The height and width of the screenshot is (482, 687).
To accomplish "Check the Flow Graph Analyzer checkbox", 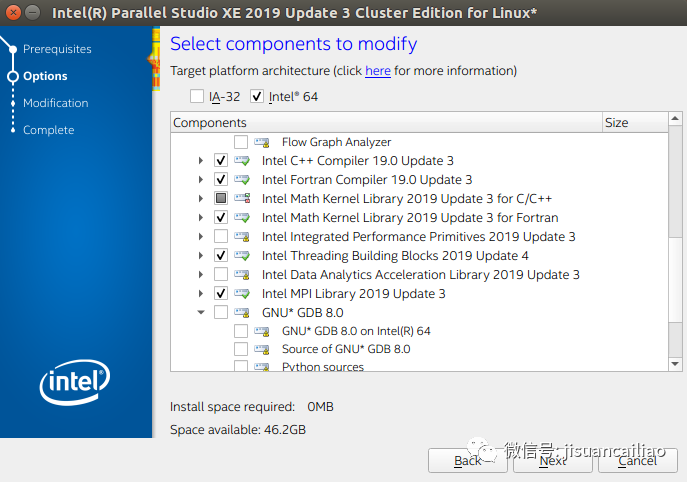I will [241, 142].
